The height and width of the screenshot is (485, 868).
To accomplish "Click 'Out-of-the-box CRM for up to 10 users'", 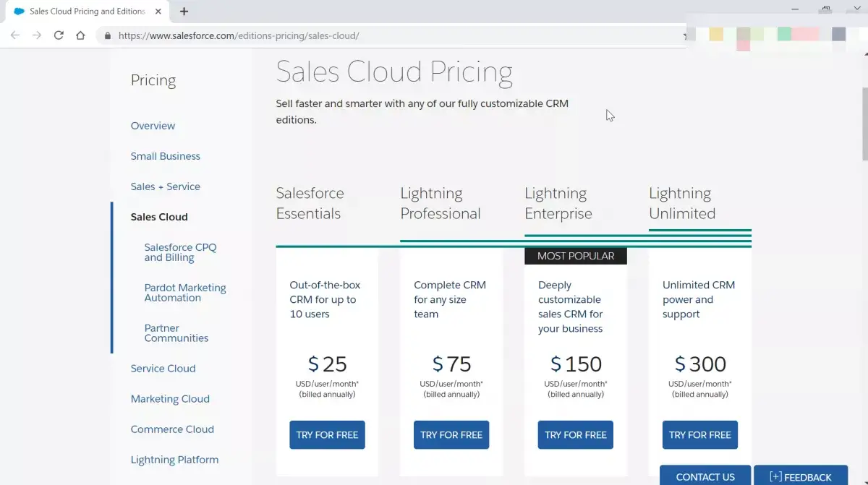I will click(x=325, y=299).
